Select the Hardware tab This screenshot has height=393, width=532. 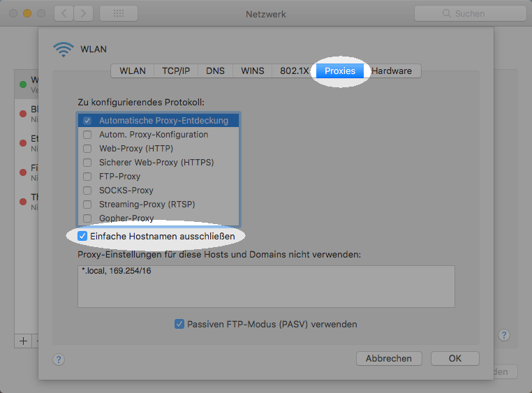(x=392, y=71)
